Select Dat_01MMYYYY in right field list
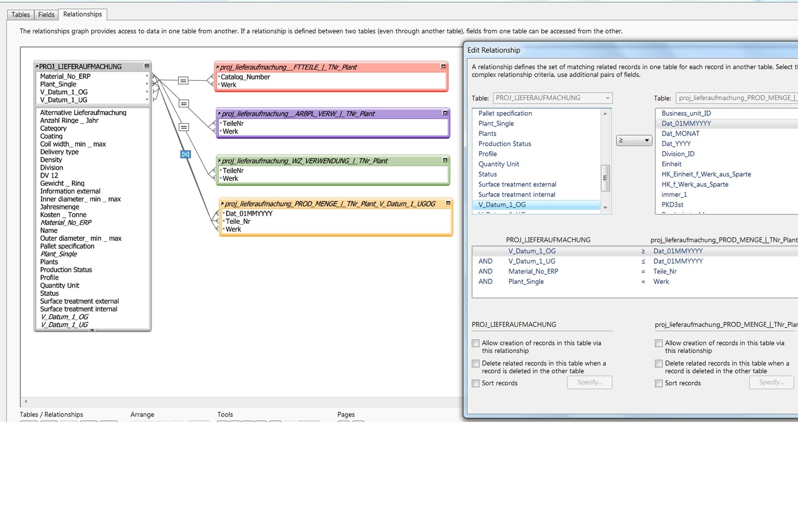 [x=727, y=124]
